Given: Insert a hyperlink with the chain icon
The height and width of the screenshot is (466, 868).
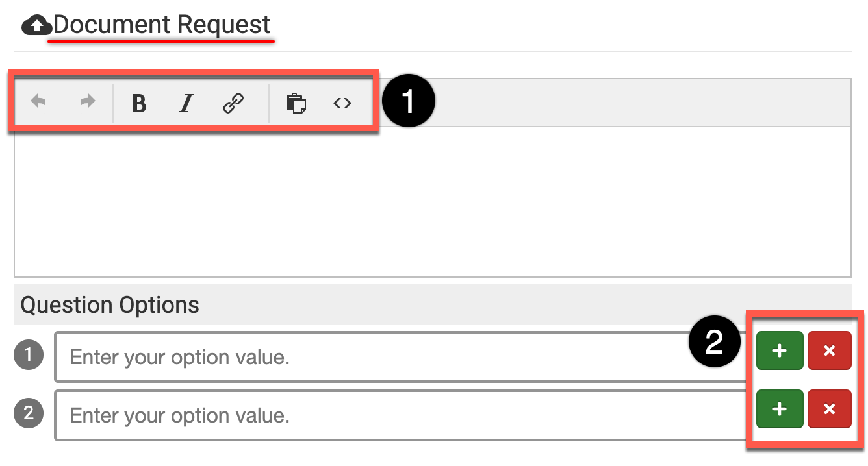Looking at the screenshot, I should (x=233, y=103).
